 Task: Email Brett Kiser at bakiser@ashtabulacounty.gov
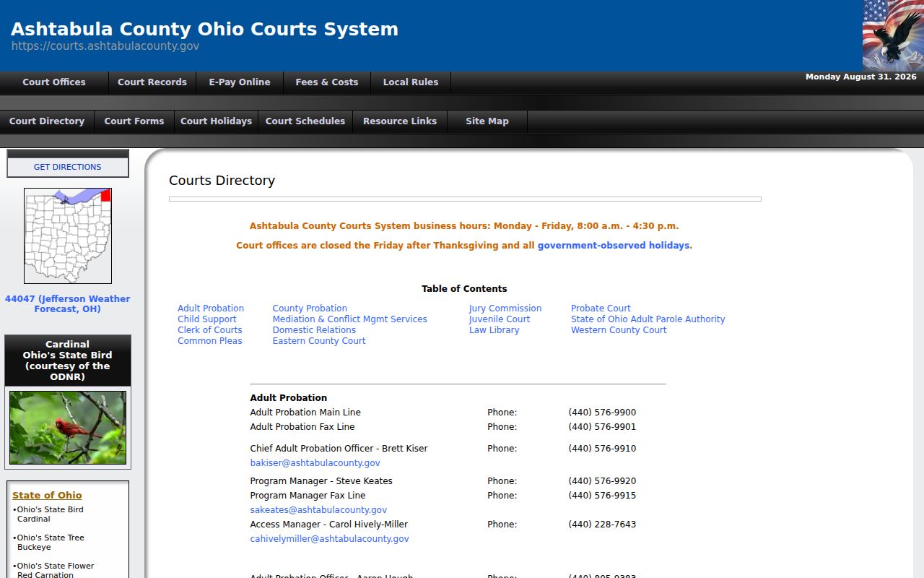(x=315, y=463)
